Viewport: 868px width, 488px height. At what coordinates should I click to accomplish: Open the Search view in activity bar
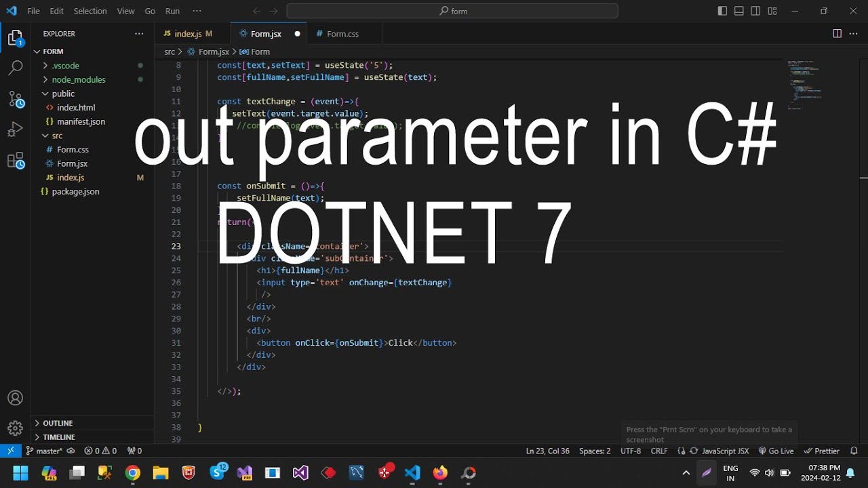[15, 68]
